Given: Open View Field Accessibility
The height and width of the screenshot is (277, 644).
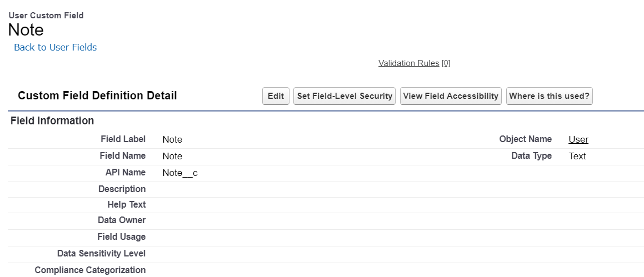Looking at the screenshot, I should [451, 96].
